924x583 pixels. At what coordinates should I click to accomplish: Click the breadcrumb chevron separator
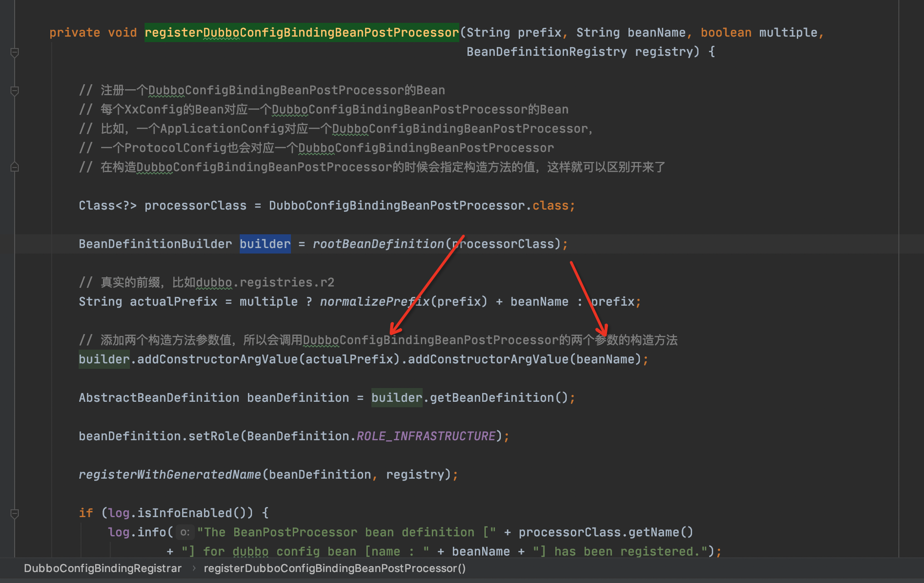coord(193,568)
